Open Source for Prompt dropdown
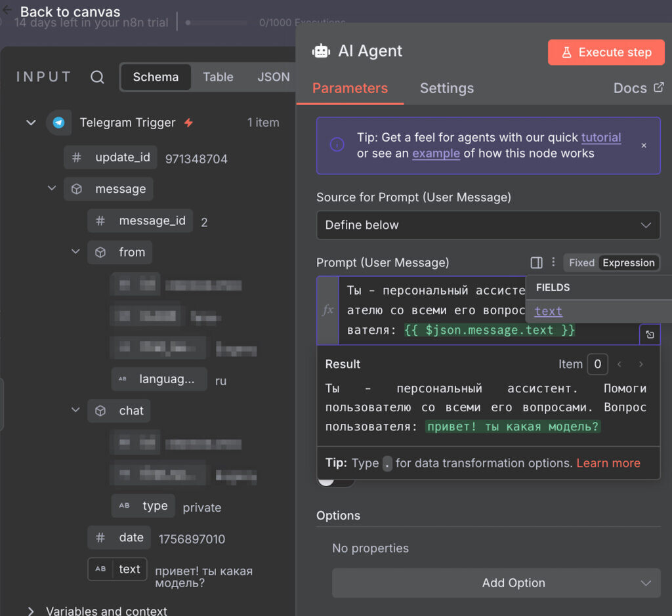The width and height of the screenshot is (672, 616). pyautogui.click(x=488, y=225)
